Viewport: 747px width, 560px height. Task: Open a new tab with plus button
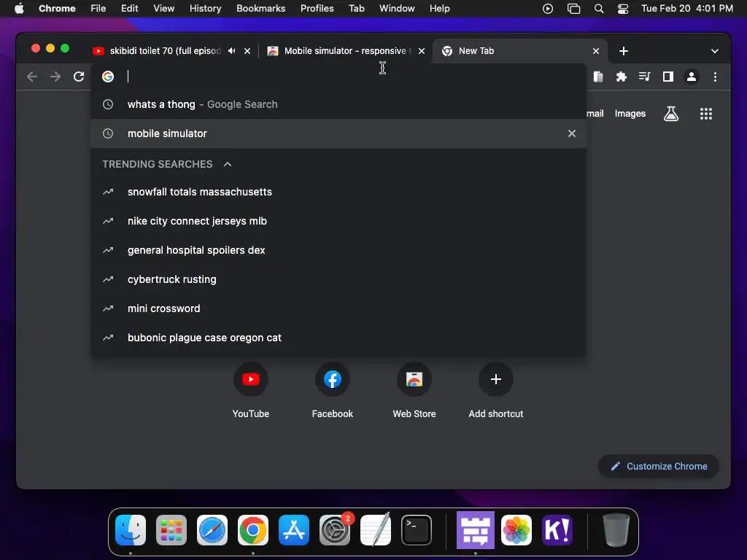(x=624, y=51)
